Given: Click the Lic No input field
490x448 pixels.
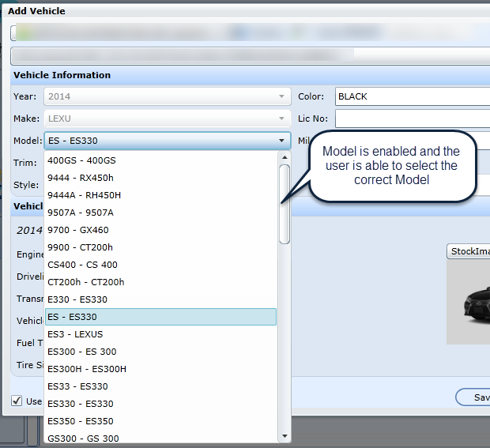Looking at the screenshot, I should click(x=411, y=119).
